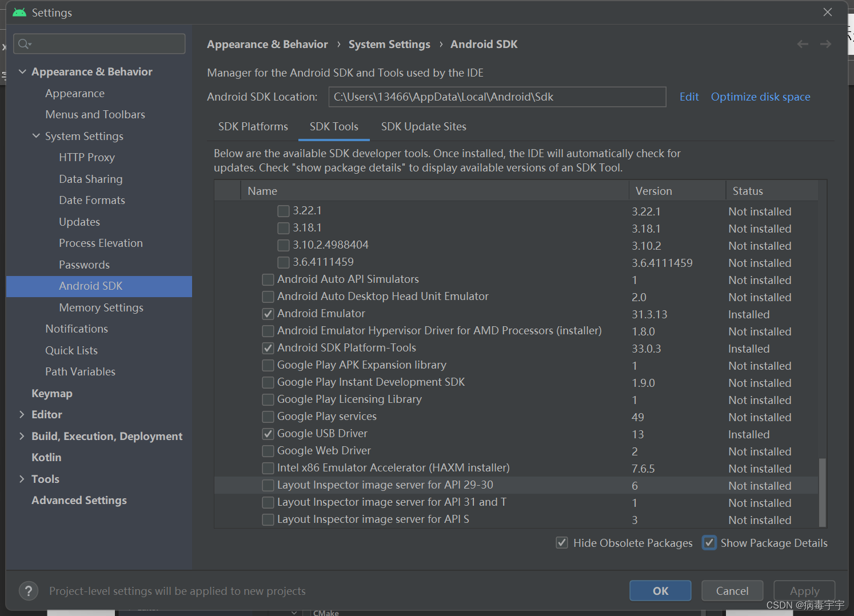This screenshot has height=616, width=854.
Task: Toggle Hide Obsolete Packages checkbox
Action: [562, 543]
